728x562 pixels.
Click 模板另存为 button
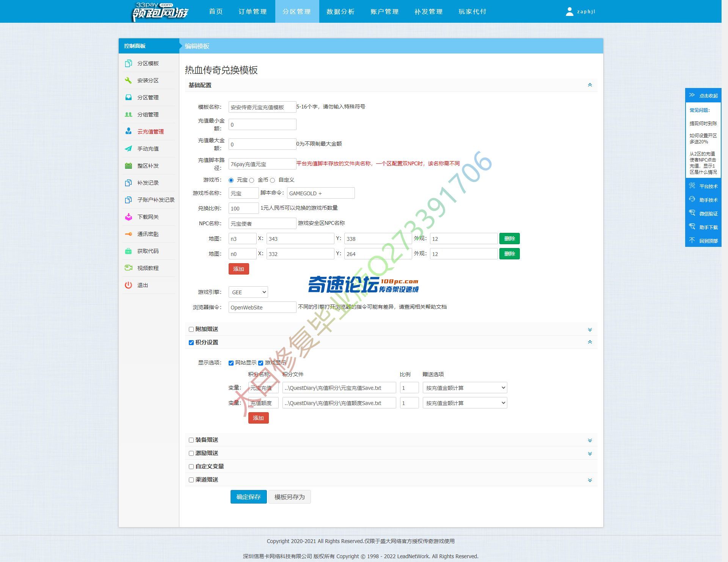[290, 497]
